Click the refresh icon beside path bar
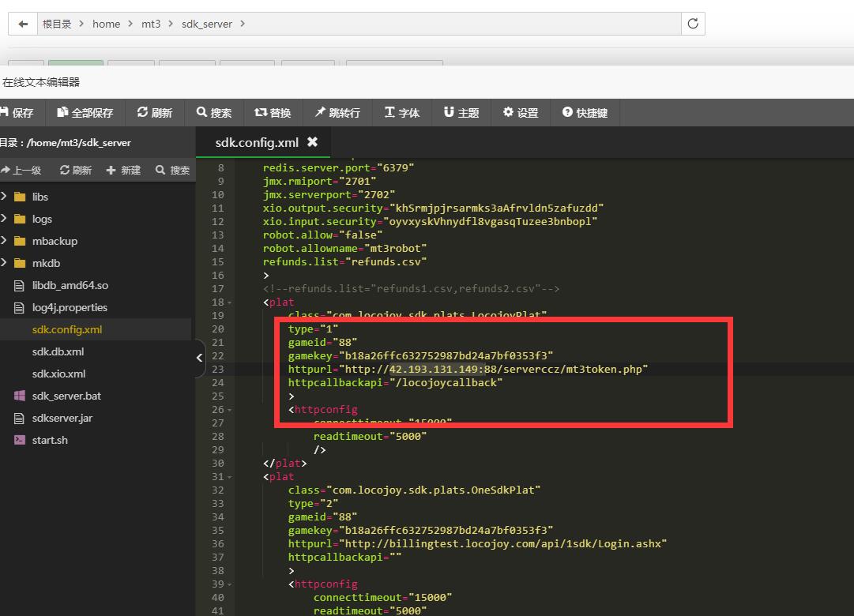 click(693, 24)
